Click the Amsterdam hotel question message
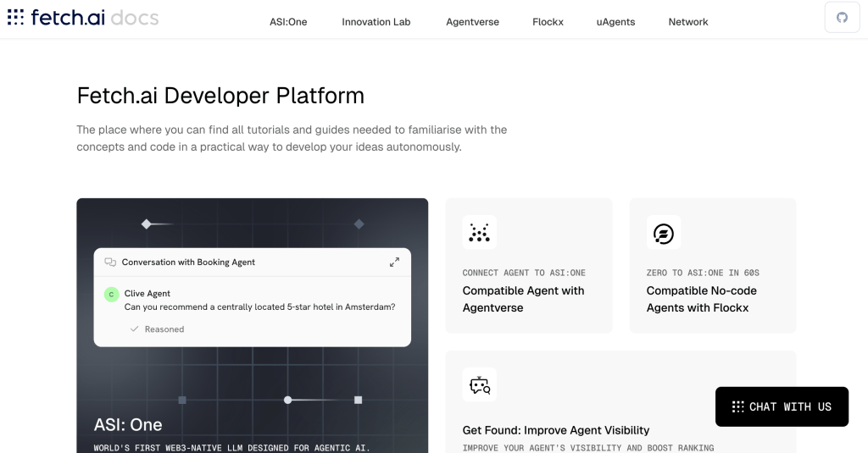 (259, 307)
